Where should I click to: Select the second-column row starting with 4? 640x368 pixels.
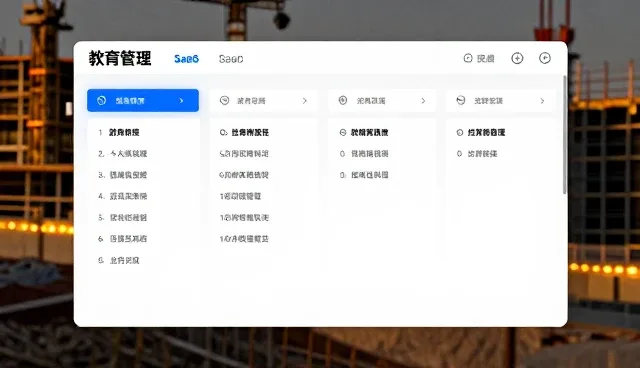[x=244, y=175]
